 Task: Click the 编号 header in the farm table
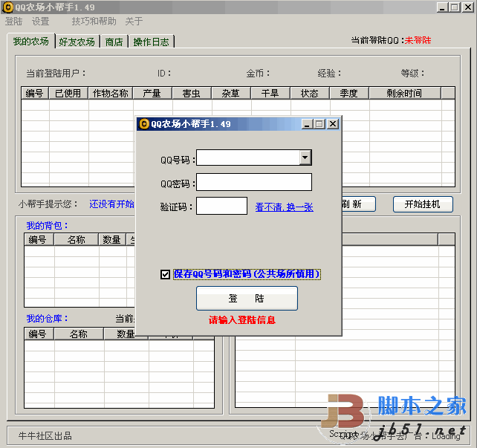pyautogui.click(x=35, y=93)
